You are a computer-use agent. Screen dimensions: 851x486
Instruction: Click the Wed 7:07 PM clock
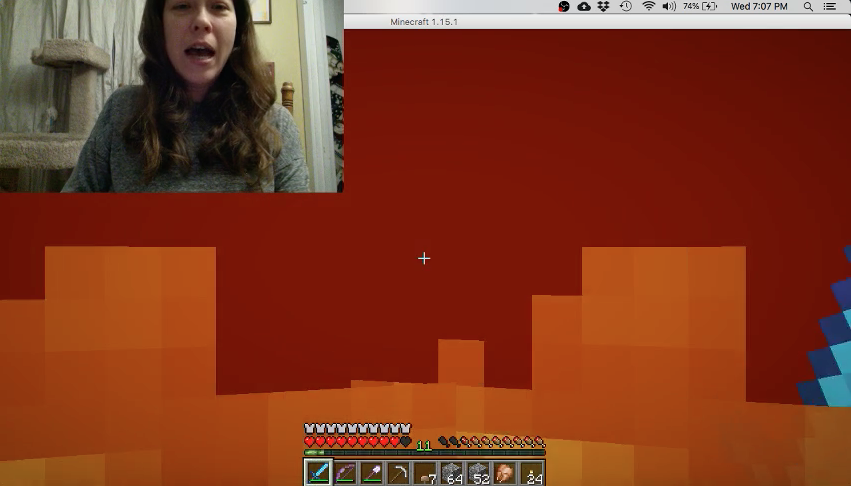point(759,7)
